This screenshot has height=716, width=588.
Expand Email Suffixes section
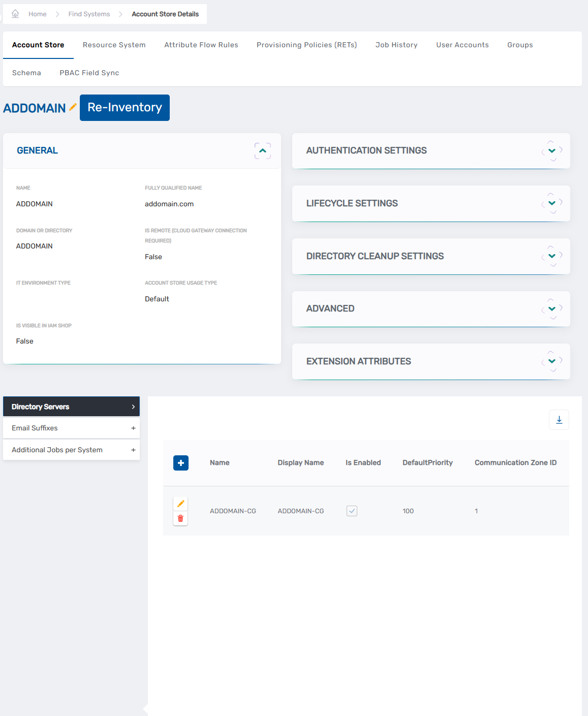click(x=71, y=428)
